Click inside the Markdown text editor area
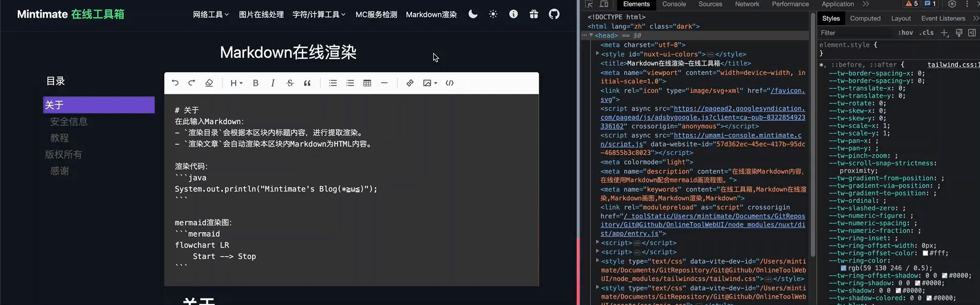 coord(351,190)
